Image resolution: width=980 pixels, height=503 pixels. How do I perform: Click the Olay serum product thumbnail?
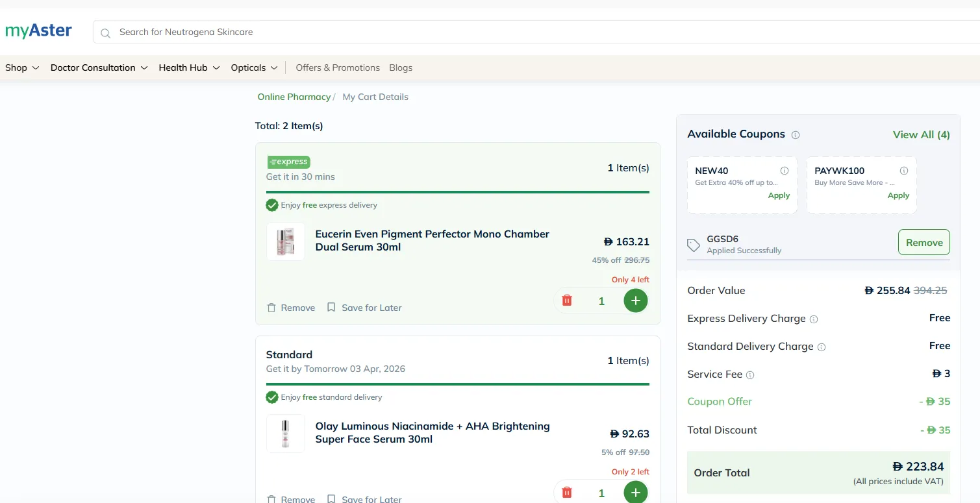pyautogui.click(x=286, y=434)
